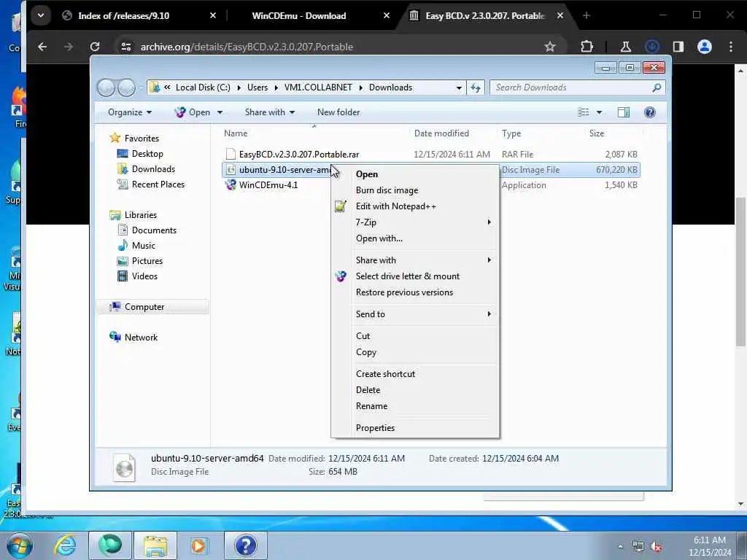Expand the change view options arrow

tap(600, 113)
